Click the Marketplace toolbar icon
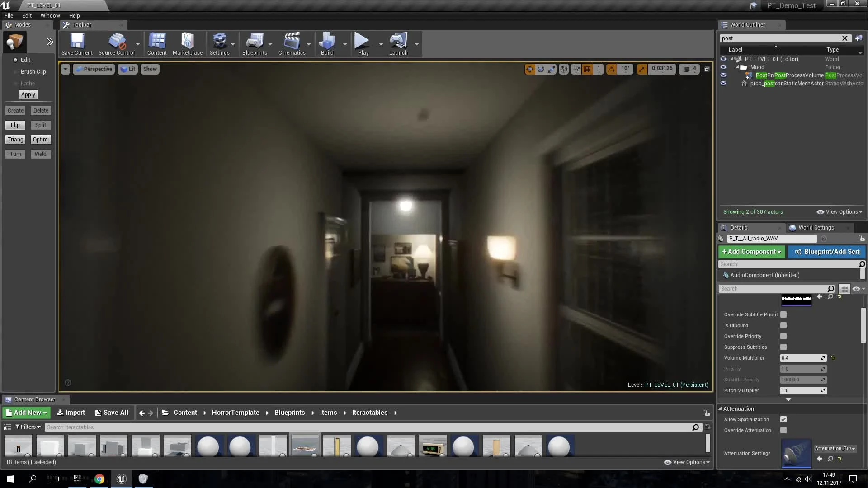Screen dimensions: 868x488 click(x=188, y=43)
